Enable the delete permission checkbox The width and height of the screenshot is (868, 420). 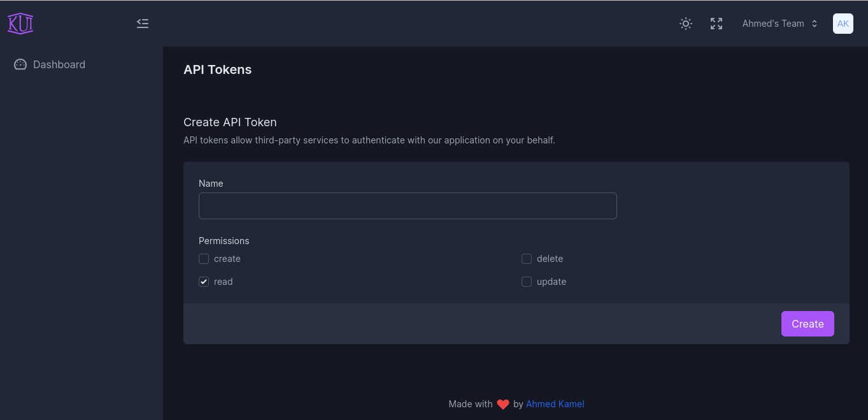527,259
